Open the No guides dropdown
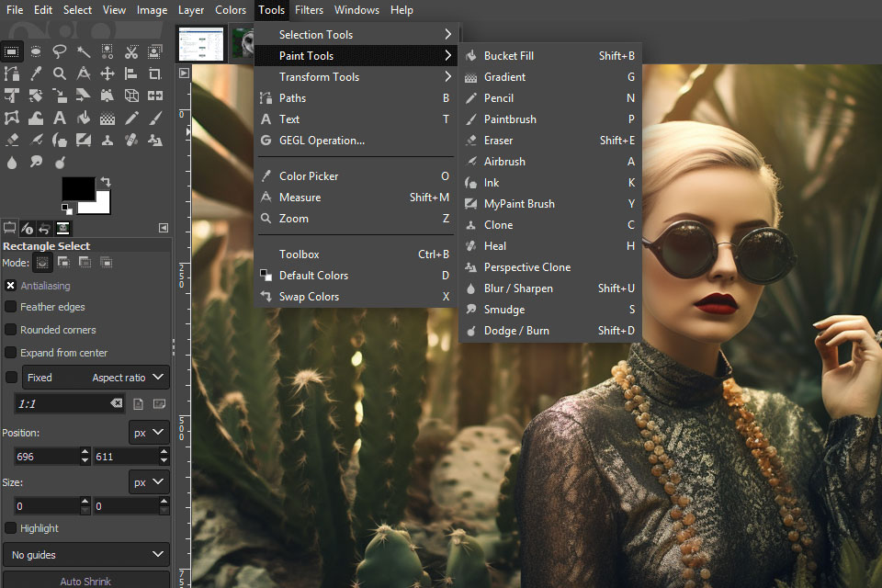 tap(85, 554)
